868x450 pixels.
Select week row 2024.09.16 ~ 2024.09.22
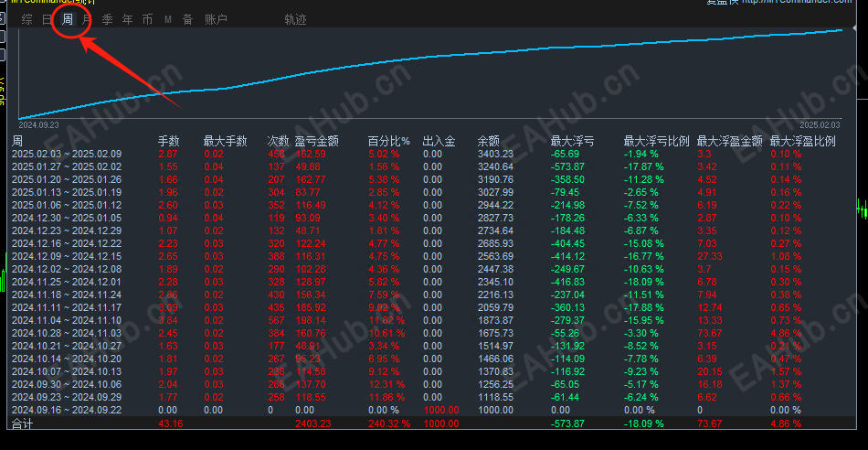434,410
